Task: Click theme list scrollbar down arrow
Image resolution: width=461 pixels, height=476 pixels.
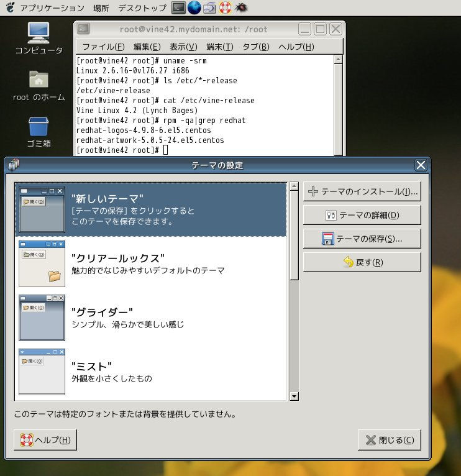Action: coord(294,396)
